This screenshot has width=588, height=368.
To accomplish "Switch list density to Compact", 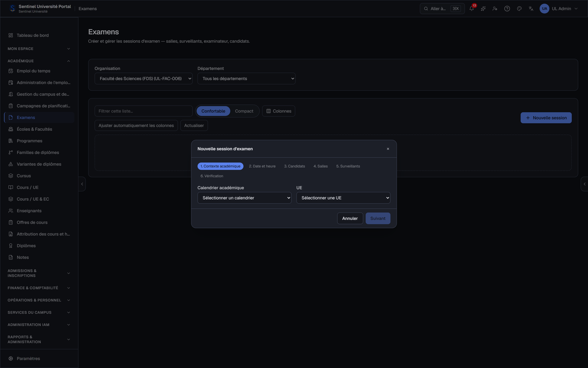I will [x=244, y=111].
